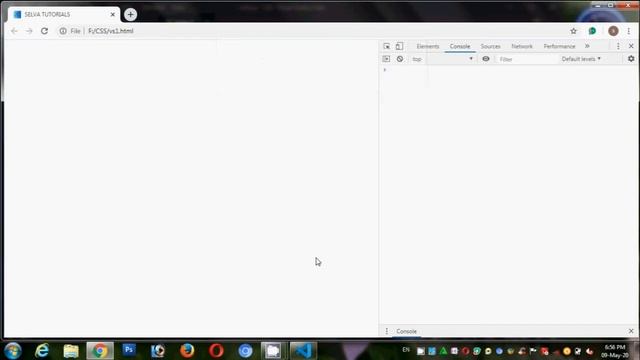Show the console sidebar
This screenshot has width=640, height=360.
pos(386,59)
